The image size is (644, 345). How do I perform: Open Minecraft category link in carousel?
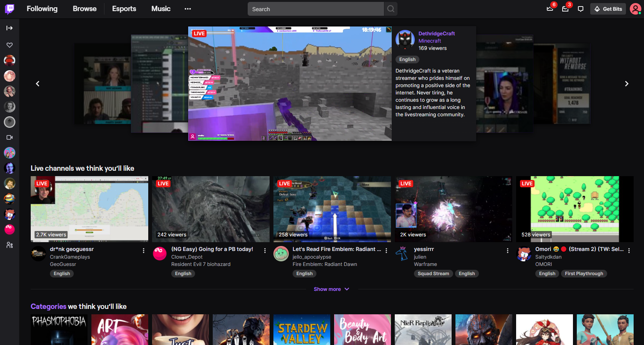pos(430,41)
